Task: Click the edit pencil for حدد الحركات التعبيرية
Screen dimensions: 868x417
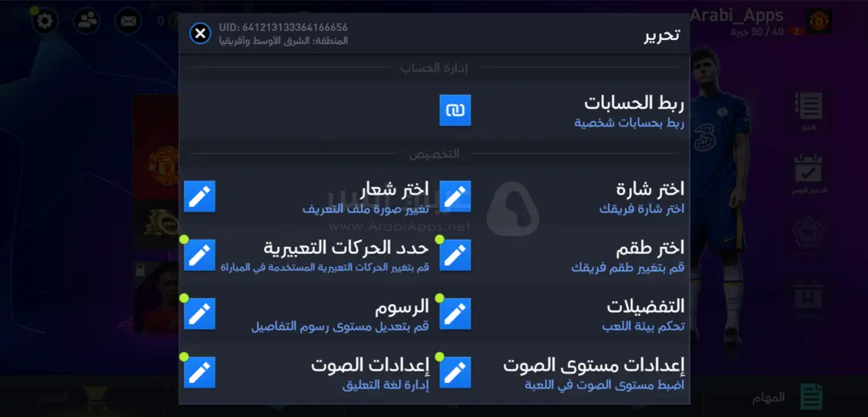Action: [x=199, y=255]
